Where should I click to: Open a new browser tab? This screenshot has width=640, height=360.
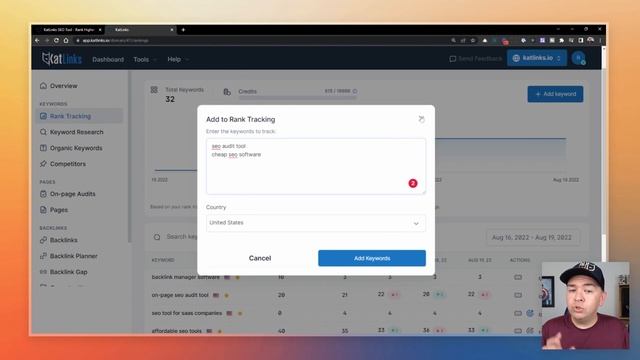(x=183, y=30)
